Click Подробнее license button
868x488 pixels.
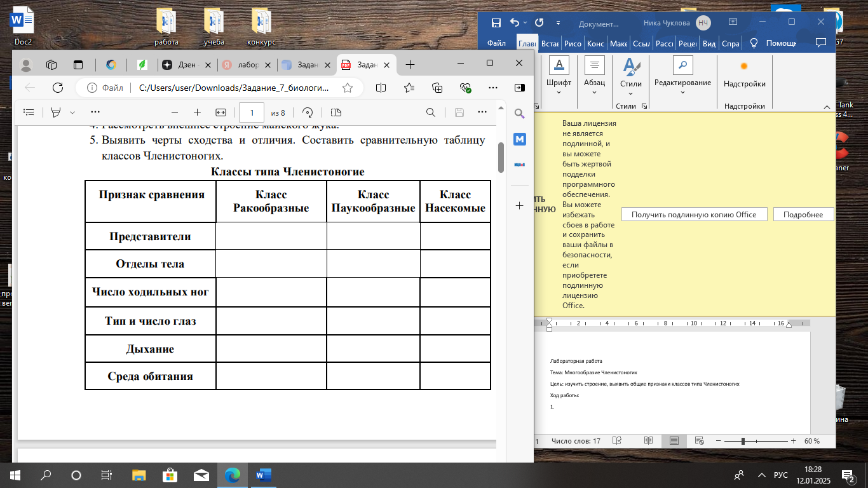tap(803, 214)
